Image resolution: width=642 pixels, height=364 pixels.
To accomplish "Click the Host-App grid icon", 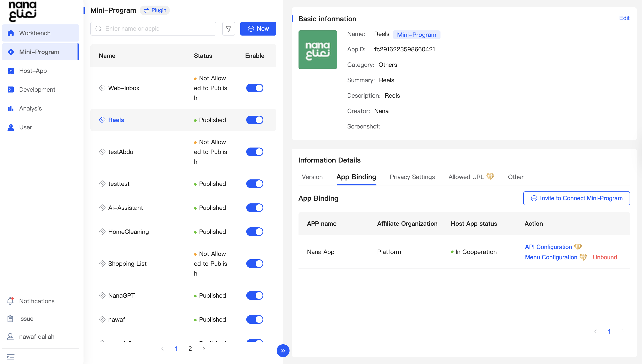I will [x=11, y=71].
